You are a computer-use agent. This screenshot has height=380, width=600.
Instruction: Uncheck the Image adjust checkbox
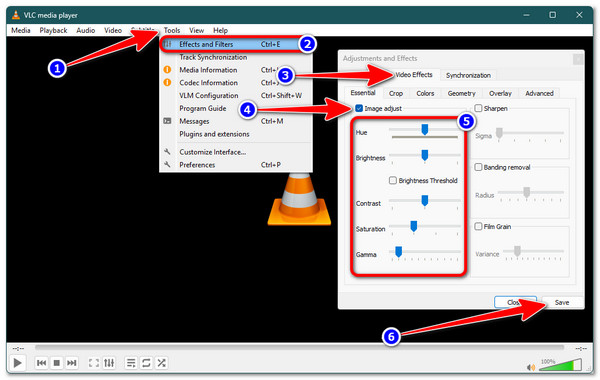(359, 108)
